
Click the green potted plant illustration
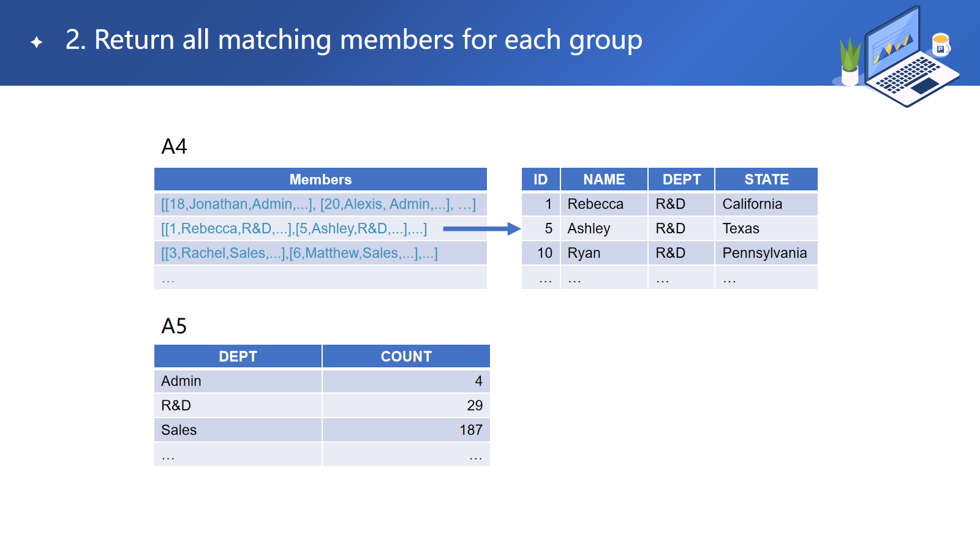[x=850, y=61]
